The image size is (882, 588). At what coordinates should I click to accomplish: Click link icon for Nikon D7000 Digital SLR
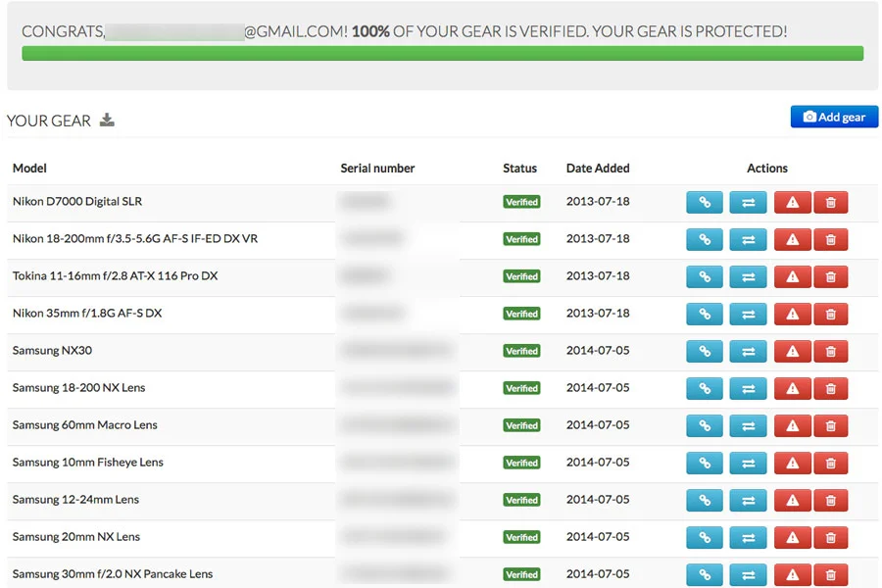coord(705,202)
